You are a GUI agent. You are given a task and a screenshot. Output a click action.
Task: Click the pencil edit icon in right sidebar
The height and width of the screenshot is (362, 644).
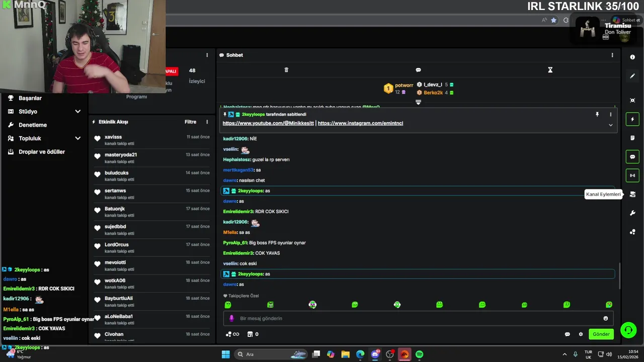(x=632, y=76)
